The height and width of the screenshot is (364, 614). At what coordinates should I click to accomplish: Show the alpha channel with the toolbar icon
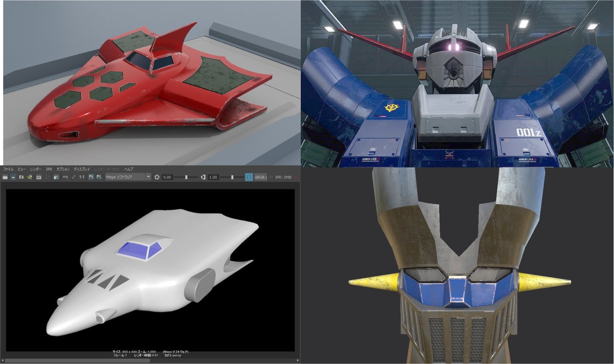[73, 177]
